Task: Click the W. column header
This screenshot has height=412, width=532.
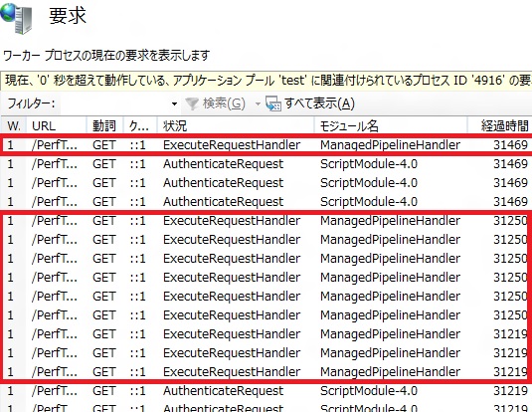Action: (13, 126)
